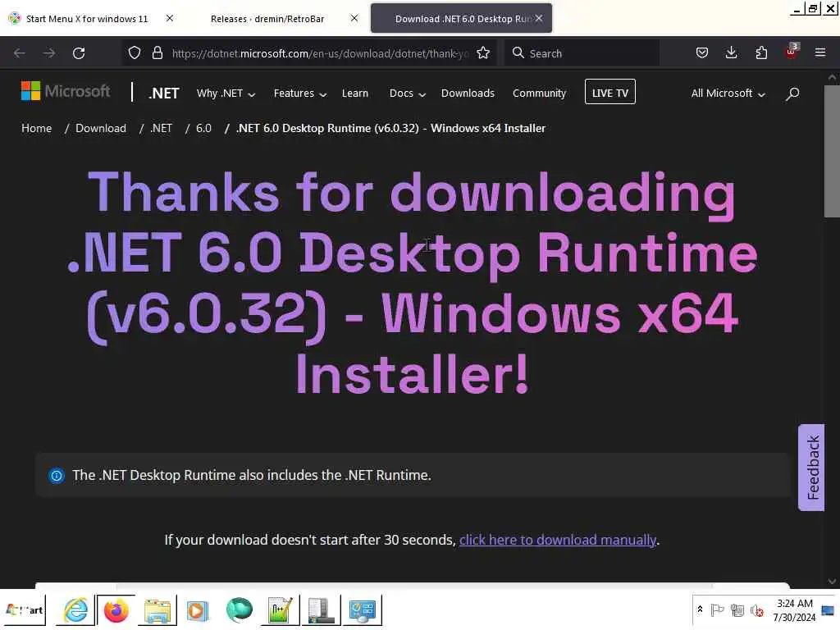Close the Releases dremin/RetroBar tab

[x=354, y=18]
